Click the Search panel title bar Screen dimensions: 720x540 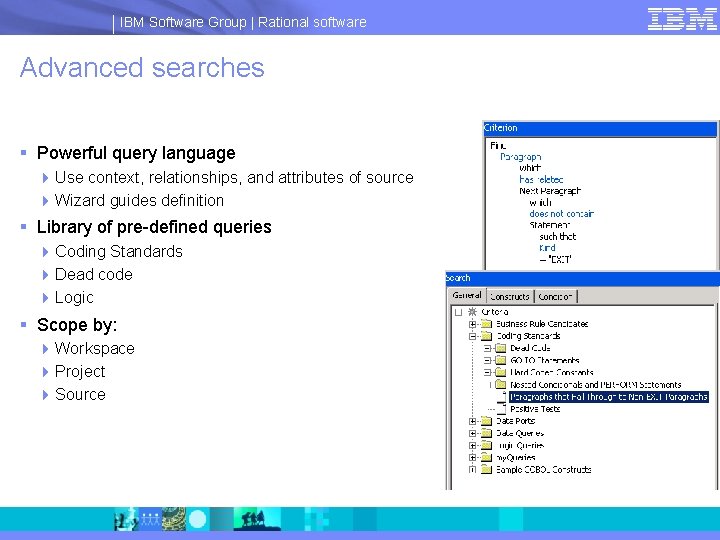(x=582, y=278)
